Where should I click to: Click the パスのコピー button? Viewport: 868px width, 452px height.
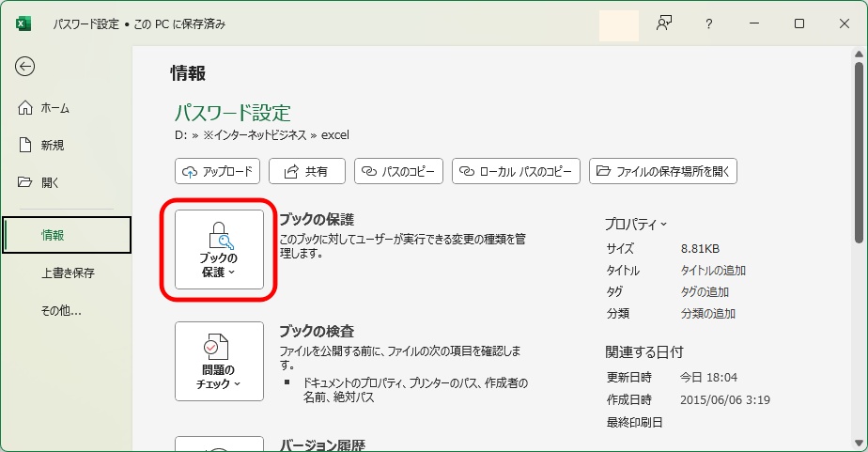click(x=399, y=171)
